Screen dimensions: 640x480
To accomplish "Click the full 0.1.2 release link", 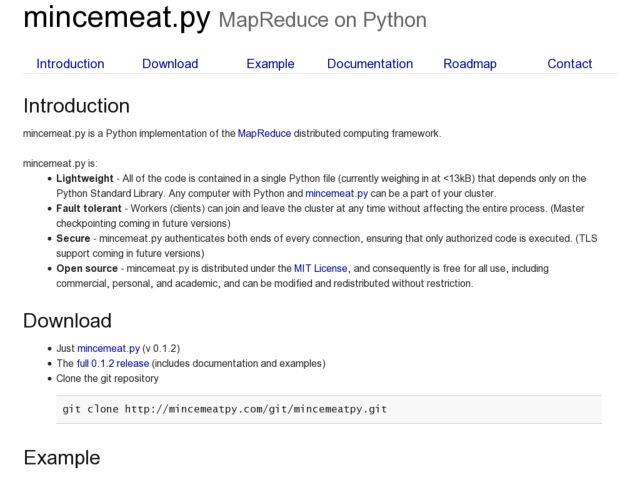I will point(112,363).
